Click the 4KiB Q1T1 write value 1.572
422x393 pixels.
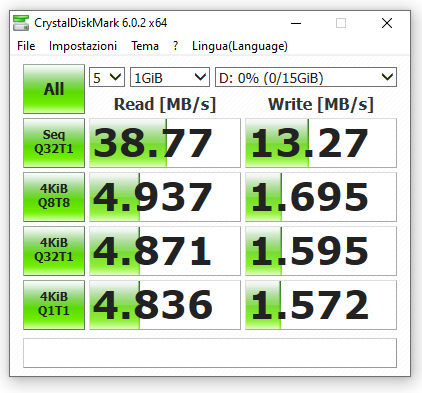point(321,305)
